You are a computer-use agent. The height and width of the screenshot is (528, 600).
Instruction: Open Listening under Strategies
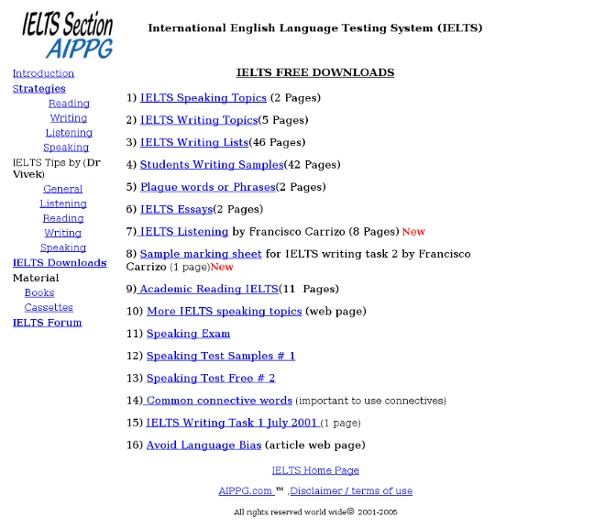[69, 132]
